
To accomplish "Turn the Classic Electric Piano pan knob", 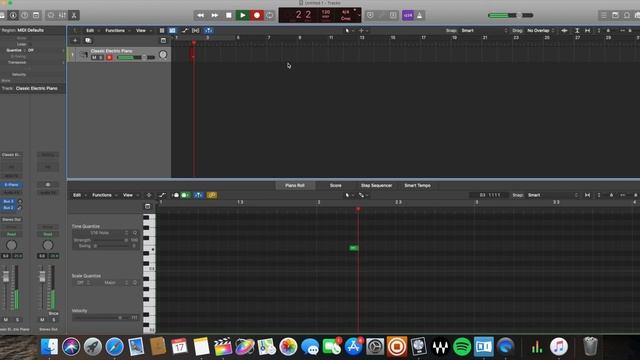I will [163, 55].
